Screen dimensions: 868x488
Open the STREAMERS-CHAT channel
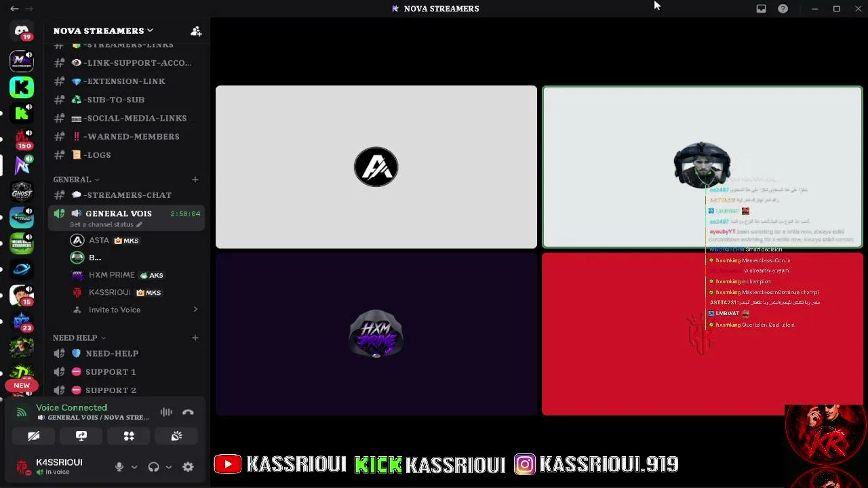(x=126, y=195)
